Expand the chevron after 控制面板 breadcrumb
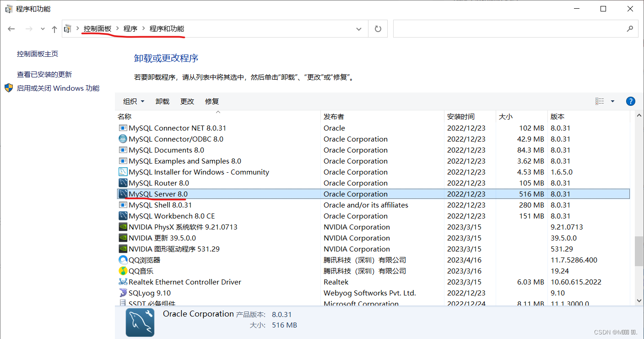This screenshot has width=644, height=339. (x=118, y=28)
